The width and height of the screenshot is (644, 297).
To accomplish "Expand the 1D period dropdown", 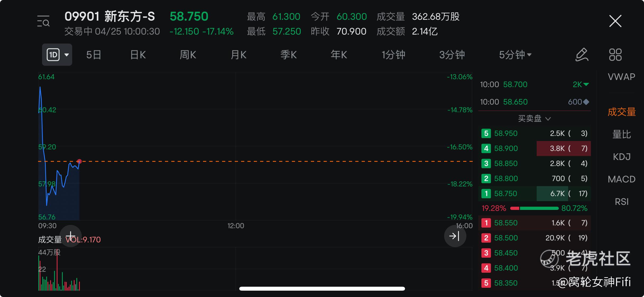I will tap(57, 55).
